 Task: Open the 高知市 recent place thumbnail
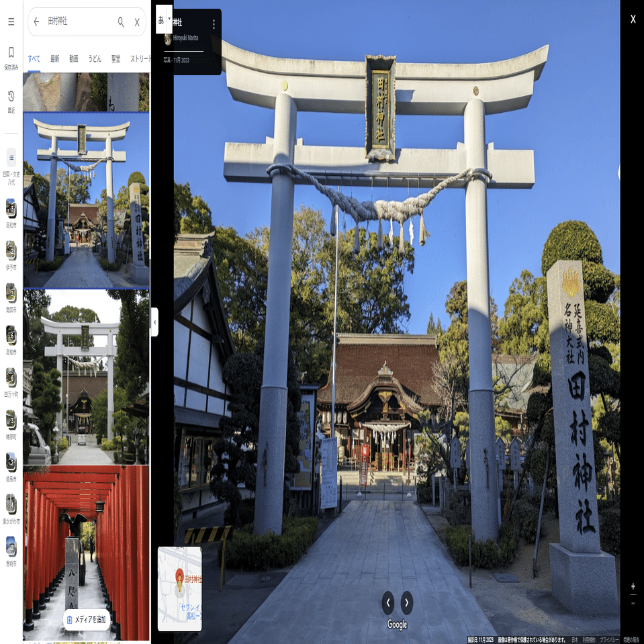[x=11, y=335]
